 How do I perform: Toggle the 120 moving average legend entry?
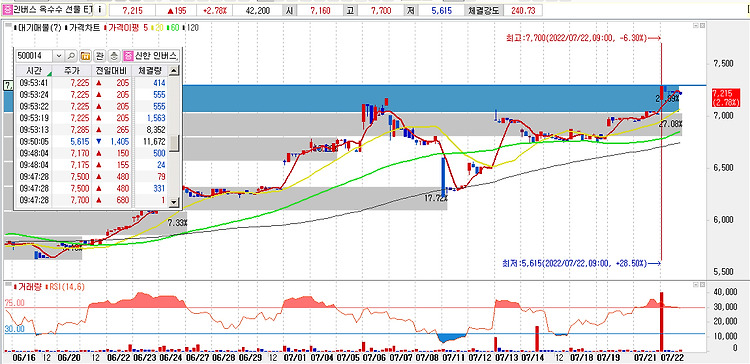(191, 28)
